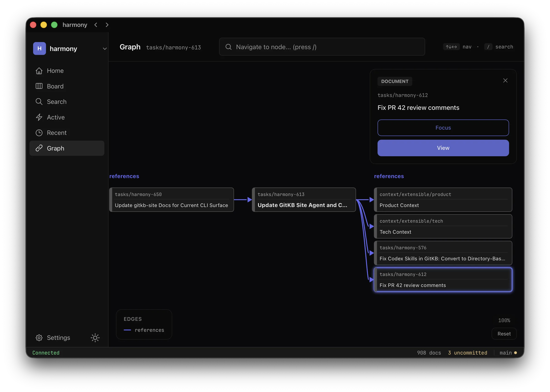This screenshot has height=392, width=550.
Task: Click the tasks/harmony-612 path in Document panel
Action: 402,95
